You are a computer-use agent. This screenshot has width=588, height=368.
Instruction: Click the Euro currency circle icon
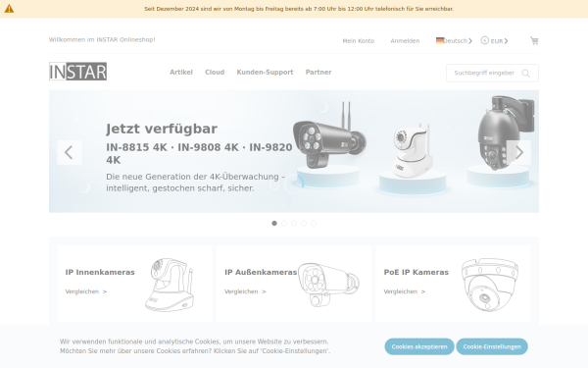(485, 40)
